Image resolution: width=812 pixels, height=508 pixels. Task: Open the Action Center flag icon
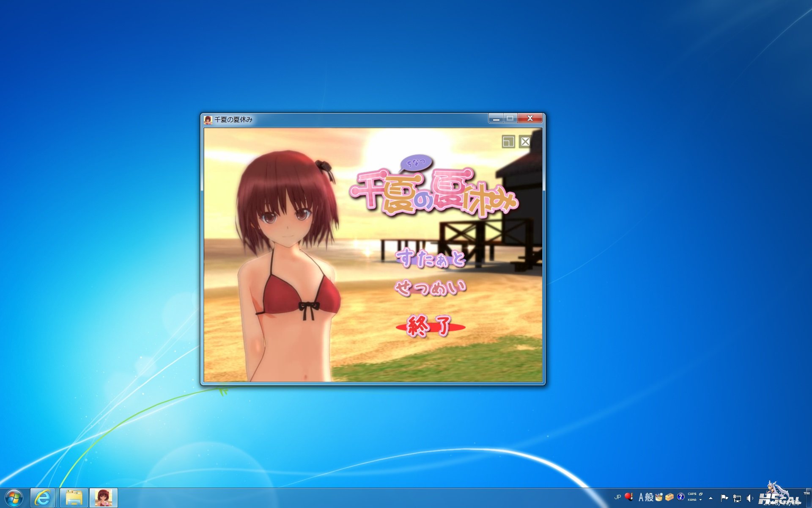click(724, 498)
